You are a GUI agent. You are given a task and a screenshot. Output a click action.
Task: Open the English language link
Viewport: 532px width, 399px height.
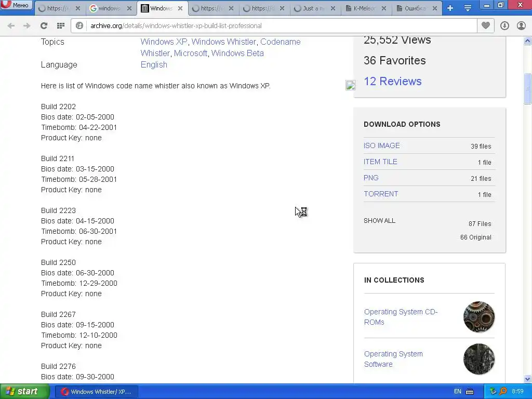154,65
